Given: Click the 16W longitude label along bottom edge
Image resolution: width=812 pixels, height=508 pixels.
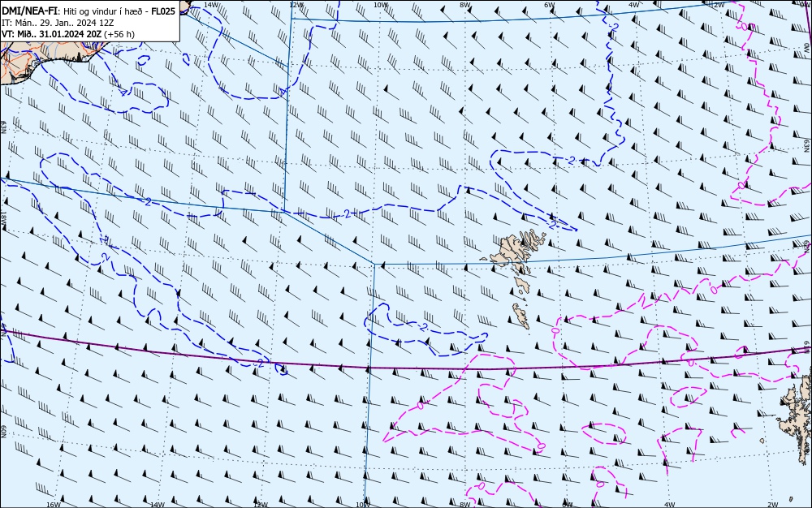Looking at the screenshot, I should coord(54,505).
